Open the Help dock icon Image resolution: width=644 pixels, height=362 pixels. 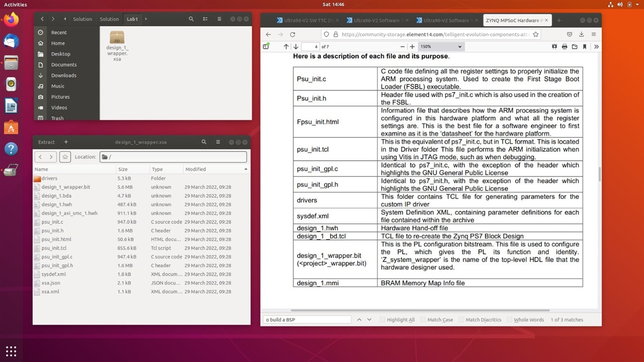(11, 149)
